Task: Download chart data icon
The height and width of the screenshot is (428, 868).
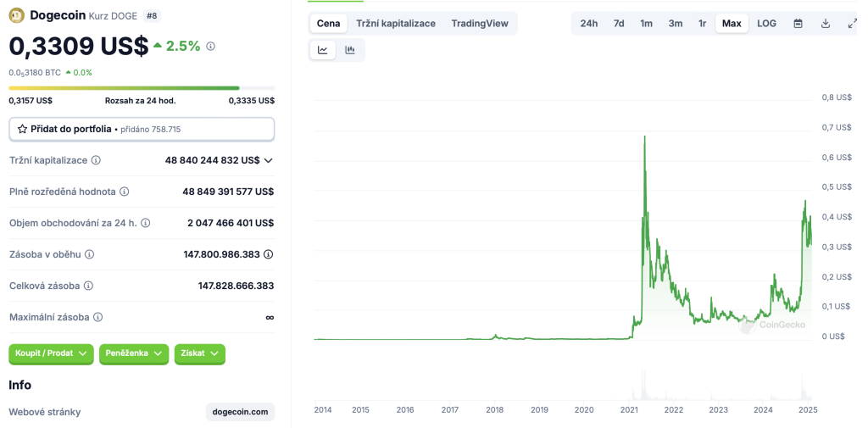Action: pos(826,23)
